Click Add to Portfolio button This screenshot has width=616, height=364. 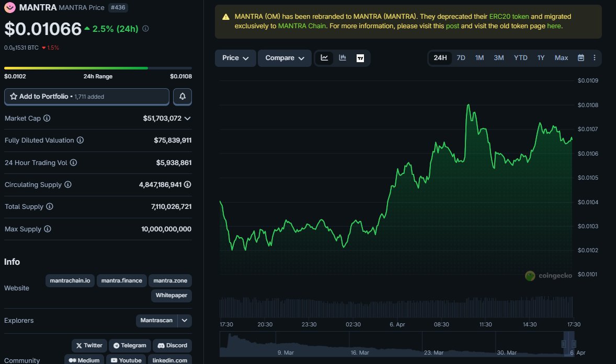pos(87,97)
